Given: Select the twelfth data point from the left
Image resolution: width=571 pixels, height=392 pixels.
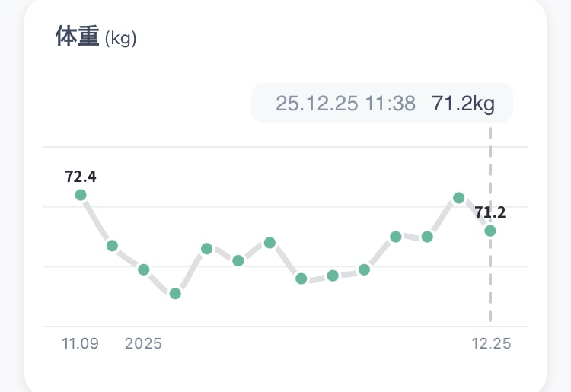Looking at the screenshot, I should [x=427, y=237].
